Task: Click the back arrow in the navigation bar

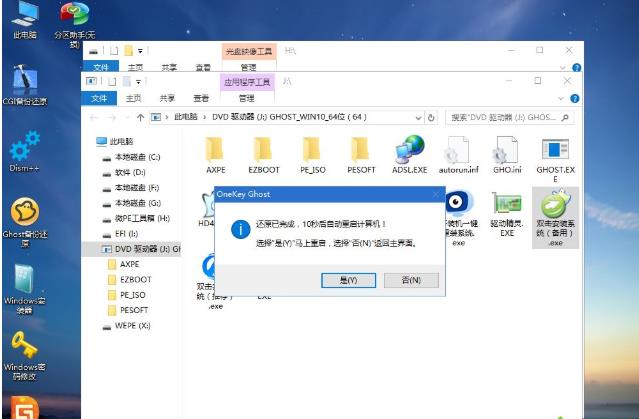Action: [93, 117]
